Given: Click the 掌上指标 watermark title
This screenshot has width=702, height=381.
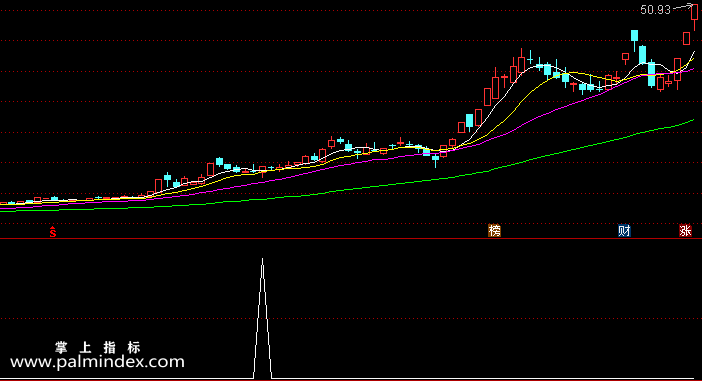Looking at the screenshot, I should click(x=98, y=347).
